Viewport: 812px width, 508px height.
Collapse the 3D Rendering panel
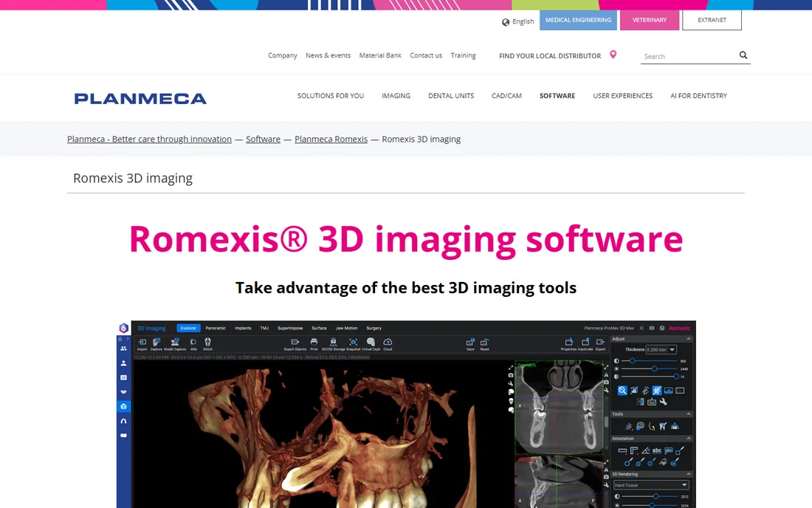pos(688,474)
